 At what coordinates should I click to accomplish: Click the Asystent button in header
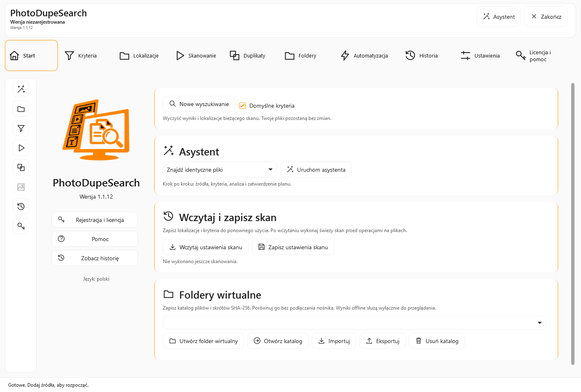pyautogui.click(x=499, y=17)
